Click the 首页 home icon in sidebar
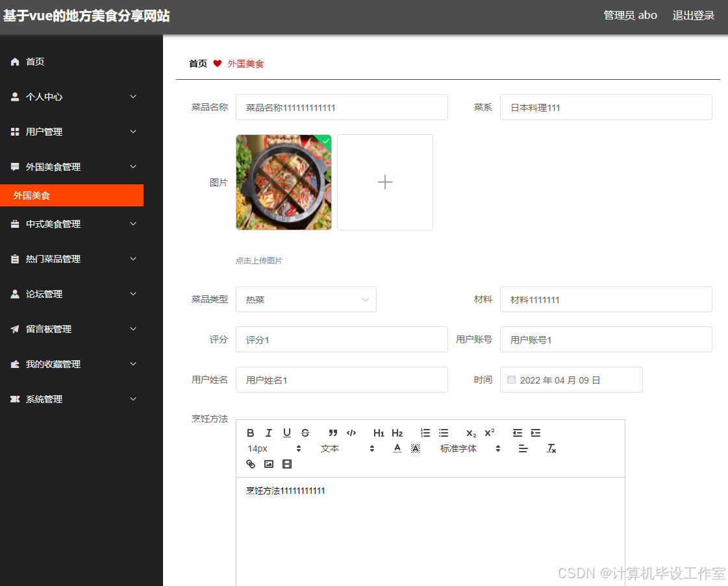Image resolution: width=728 pixels, height=586 pixels. coord(15,62)
